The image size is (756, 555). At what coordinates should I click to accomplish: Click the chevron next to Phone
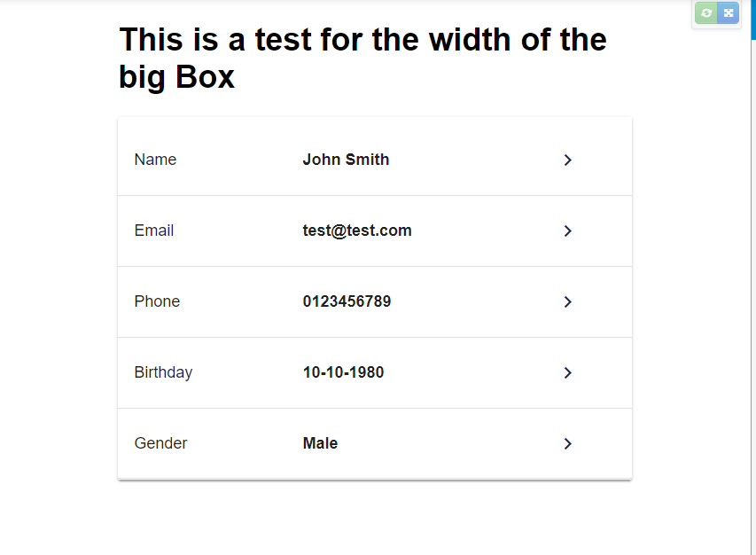(x=568, y=301)
